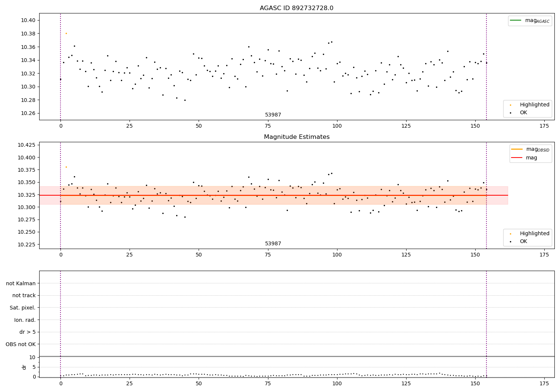The width and height of the screenshot is (560, 392).
Task: Click the 10.400 y-tick of the middle plot
Action: 27,158
